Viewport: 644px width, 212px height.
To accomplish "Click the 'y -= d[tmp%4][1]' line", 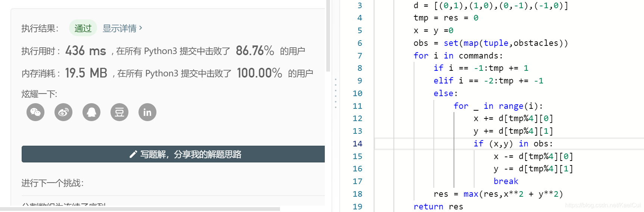I will coord(533,169).
